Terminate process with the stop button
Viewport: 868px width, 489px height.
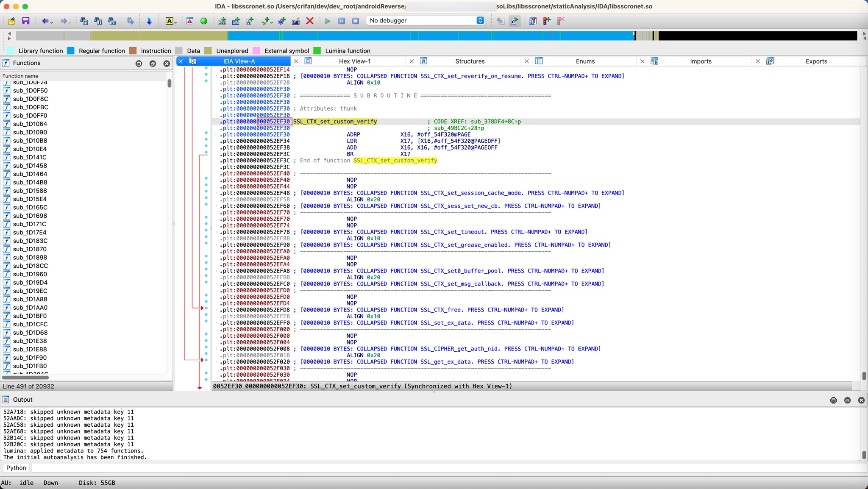tap(356, 21)
